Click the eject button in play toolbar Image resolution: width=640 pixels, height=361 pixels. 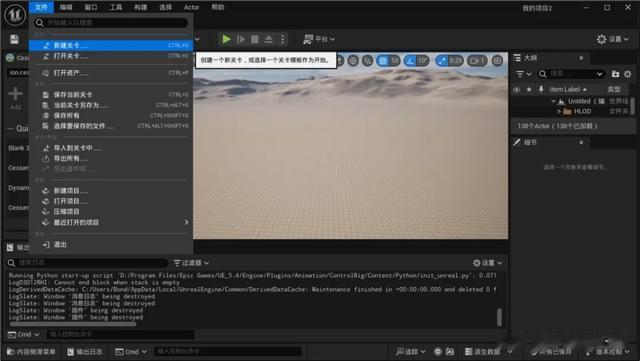(x=269, y=39)
